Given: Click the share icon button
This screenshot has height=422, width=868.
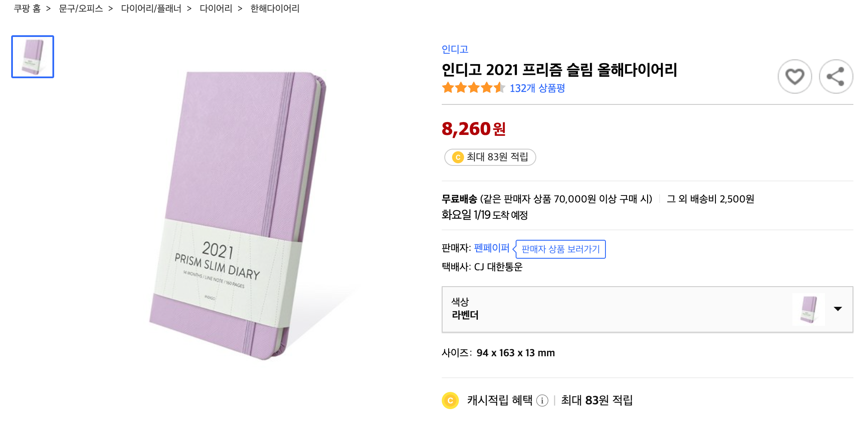Looking at the screenshot, I should tap(836, 76).
